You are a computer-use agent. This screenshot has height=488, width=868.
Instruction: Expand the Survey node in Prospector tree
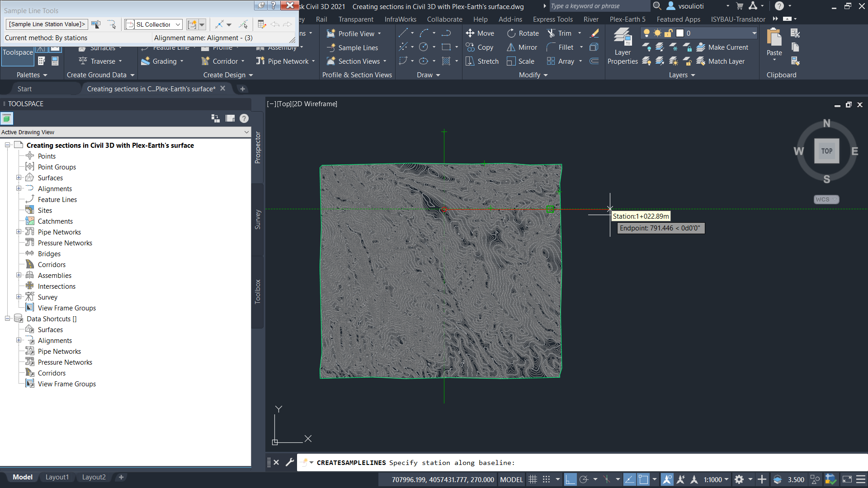19,297
